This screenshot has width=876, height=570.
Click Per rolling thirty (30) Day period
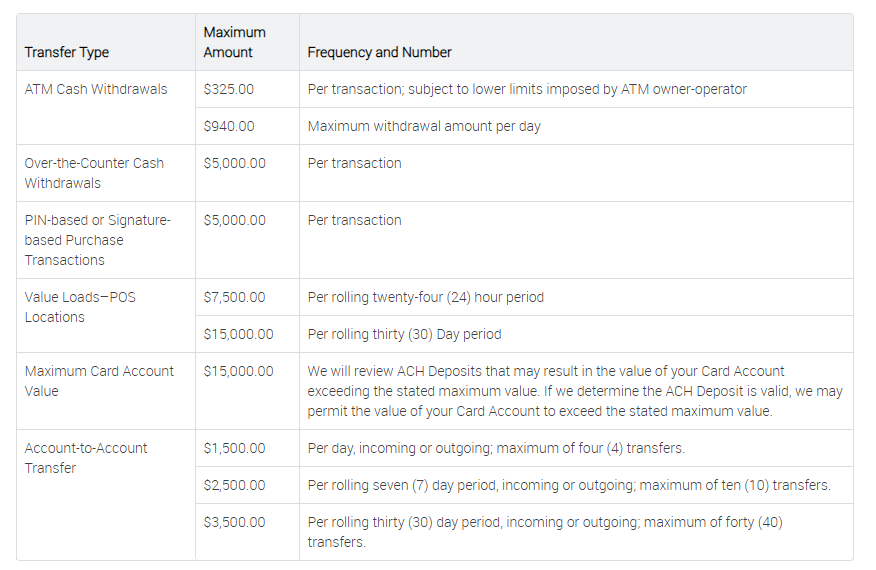(x=404, y=334)
